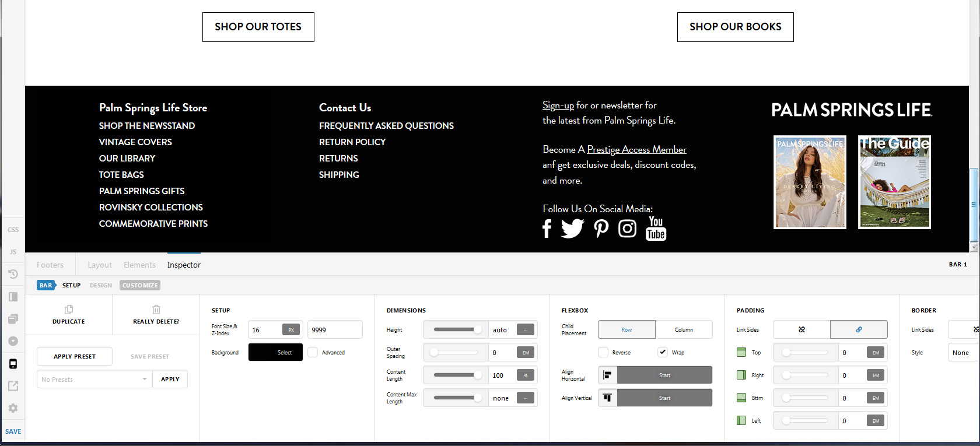
Task: Open the undo history clock icon
Action: pos(13,274)
